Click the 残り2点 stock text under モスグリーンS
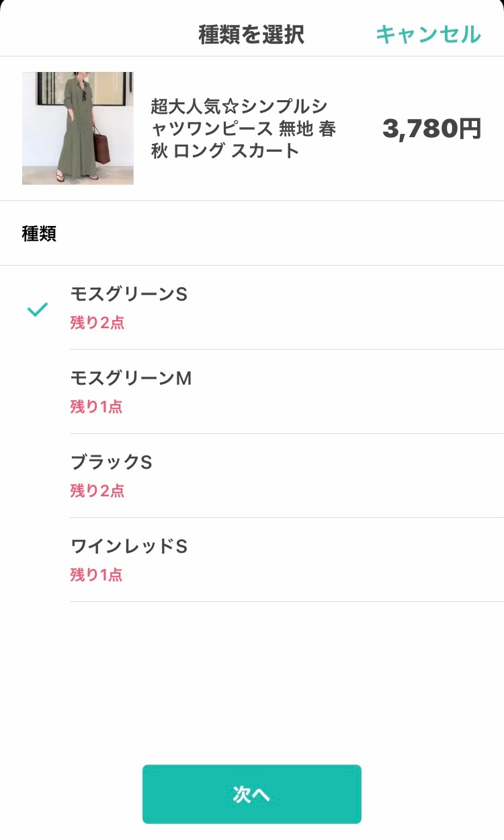Image resolution: width=504 pixels, height=840 pixels. 97,323
